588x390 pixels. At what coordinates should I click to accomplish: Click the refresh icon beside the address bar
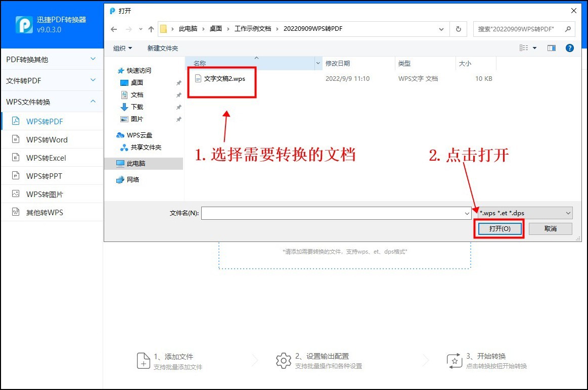click(x=458, y=29)
